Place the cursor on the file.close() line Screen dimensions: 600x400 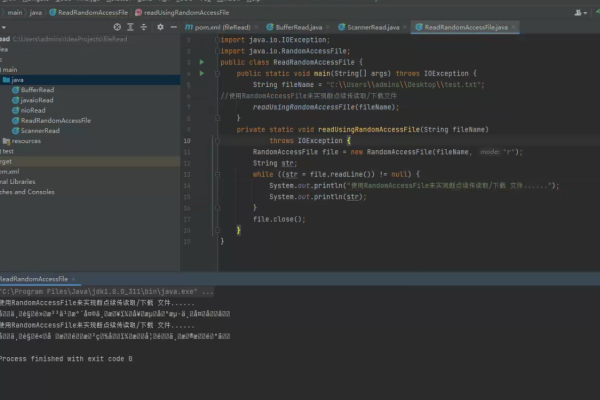pos(278,218)
